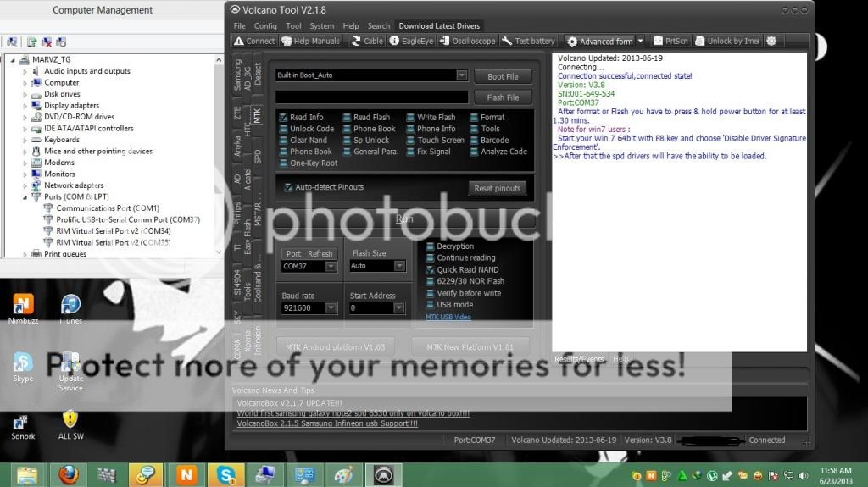Collapse the MARVZ_TG root node

(x=13, y=60)
